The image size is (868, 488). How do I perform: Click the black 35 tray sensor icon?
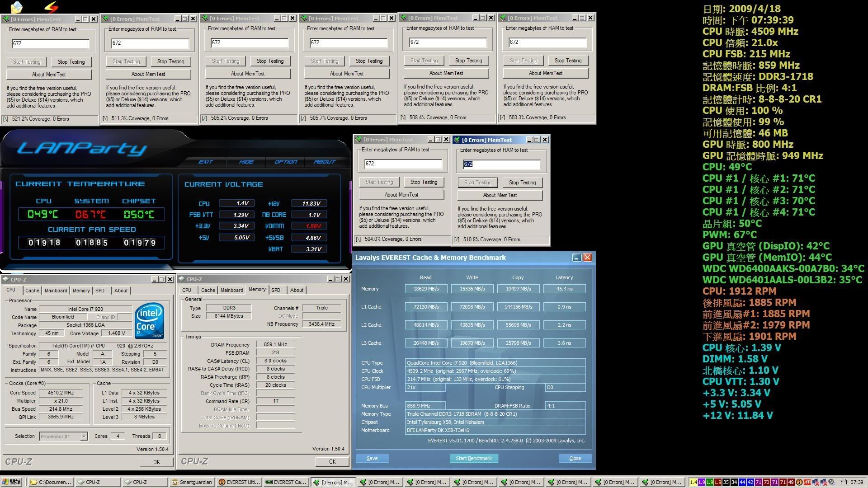pos(726,482)
